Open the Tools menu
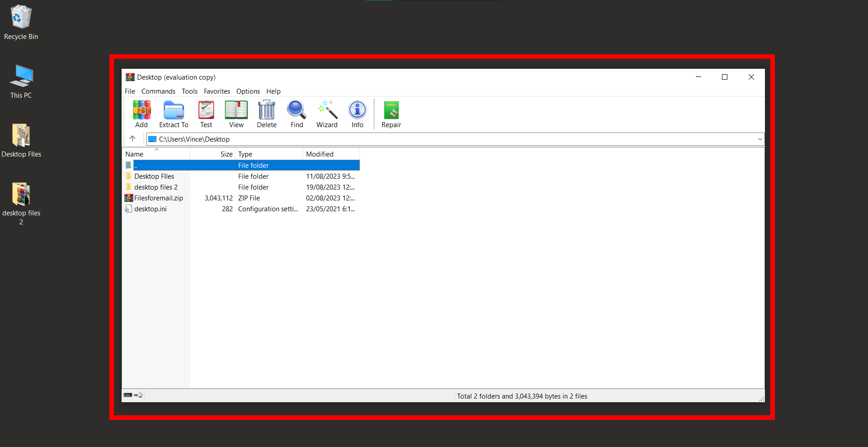The image size is (868, 447). 189,91
